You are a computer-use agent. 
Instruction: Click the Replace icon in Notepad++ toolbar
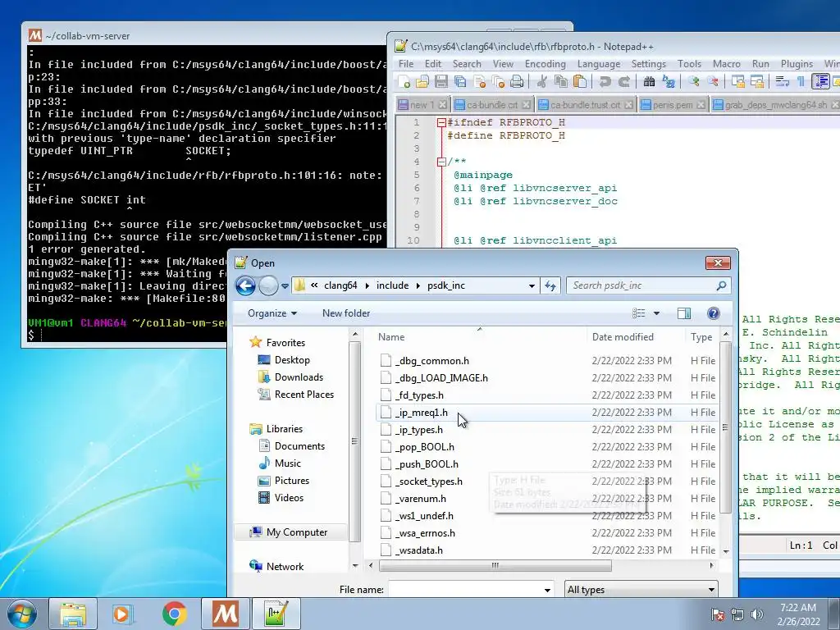point(669,81)
